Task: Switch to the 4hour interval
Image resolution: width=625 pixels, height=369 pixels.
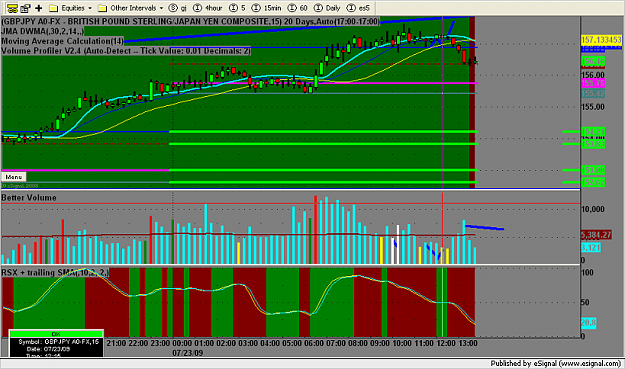Action: (207, 8)
